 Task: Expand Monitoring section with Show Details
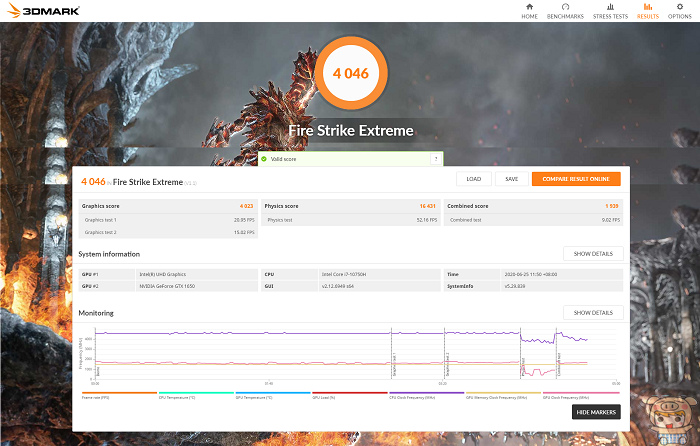(x=593, y=313)
